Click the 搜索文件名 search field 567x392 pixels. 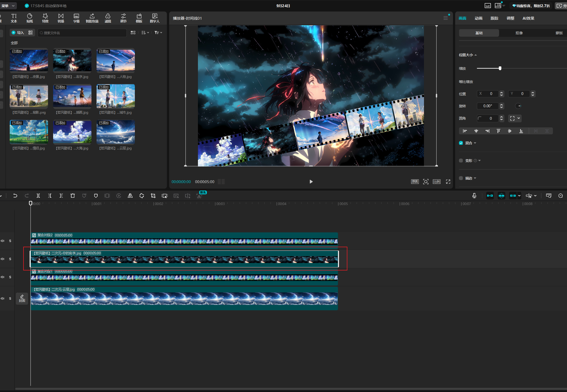click(82, 33)
